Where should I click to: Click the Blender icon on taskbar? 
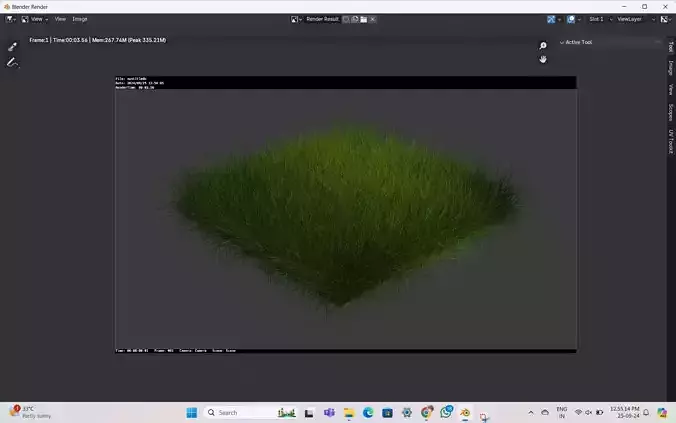[465, 413]
